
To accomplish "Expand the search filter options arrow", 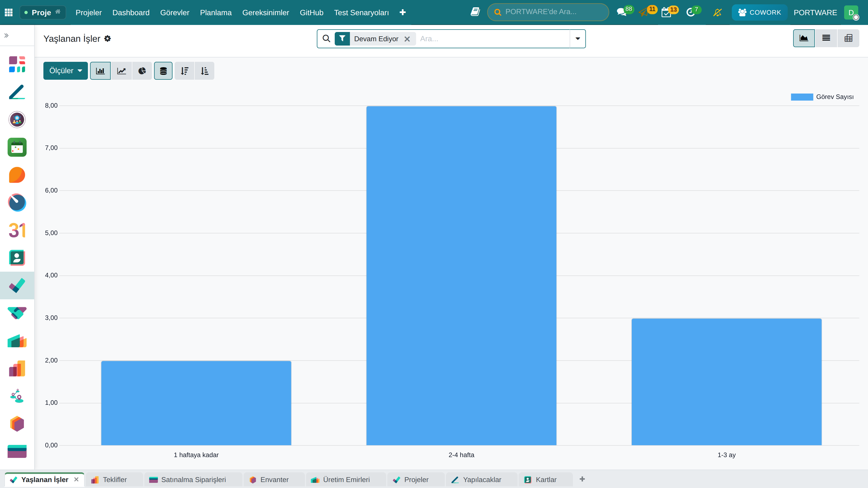I will 577,39.
